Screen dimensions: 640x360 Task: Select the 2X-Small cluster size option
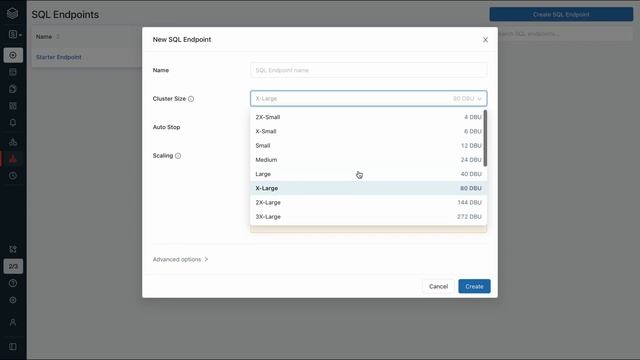pyautogui.click(x=368, y=117)
